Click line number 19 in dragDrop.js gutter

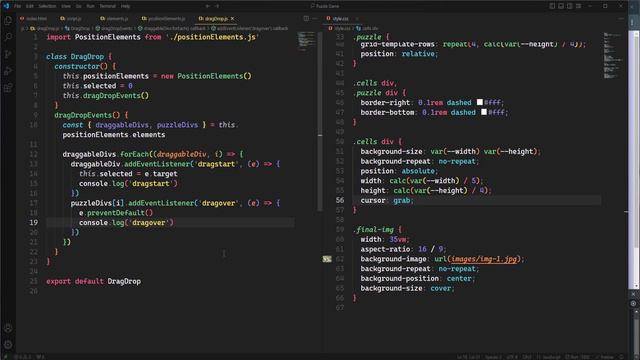click(x=33, y=222)
